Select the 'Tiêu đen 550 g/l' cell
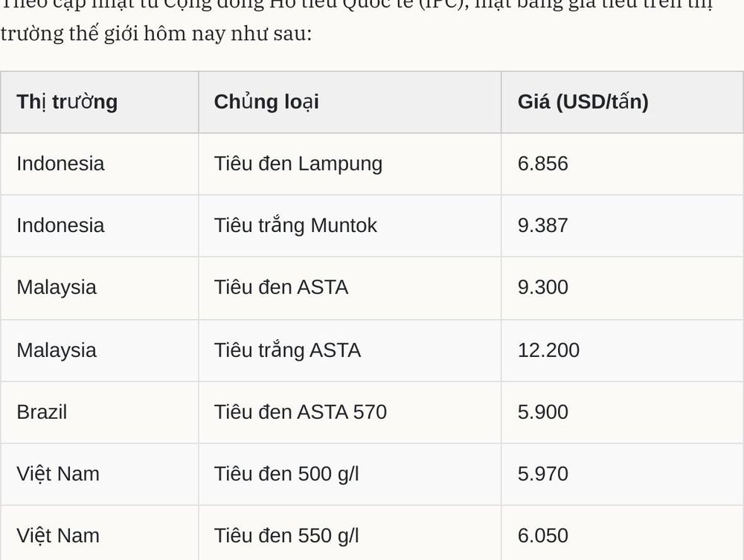The image size is (744, 560). [350, 533]
